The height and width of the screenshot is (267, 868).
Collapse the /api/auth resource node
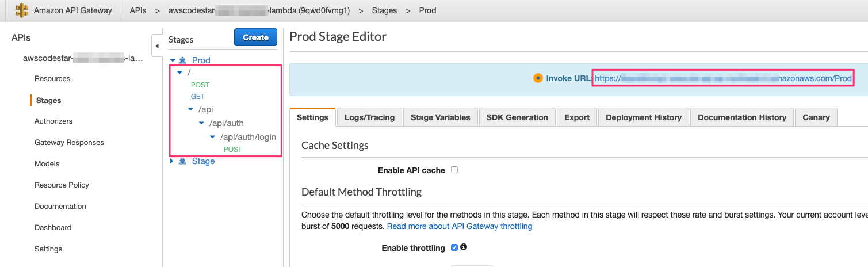coord(201,123)
